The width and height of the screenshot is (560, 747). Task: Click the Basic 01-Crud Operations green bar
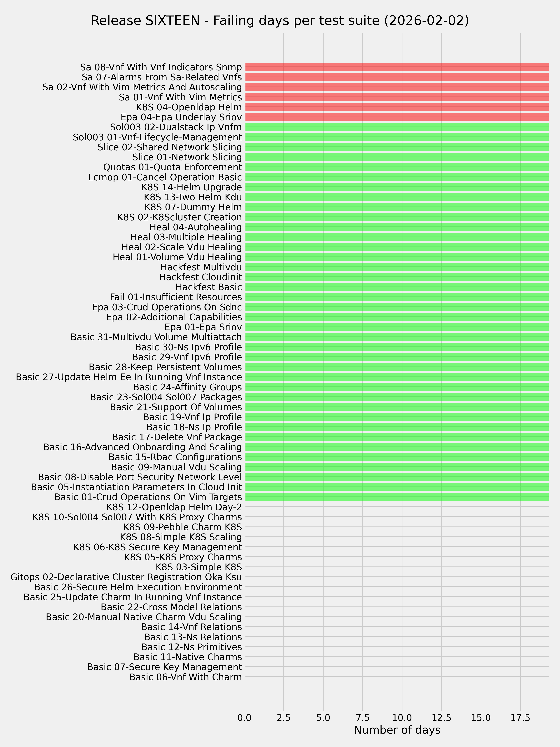point(397,497)
